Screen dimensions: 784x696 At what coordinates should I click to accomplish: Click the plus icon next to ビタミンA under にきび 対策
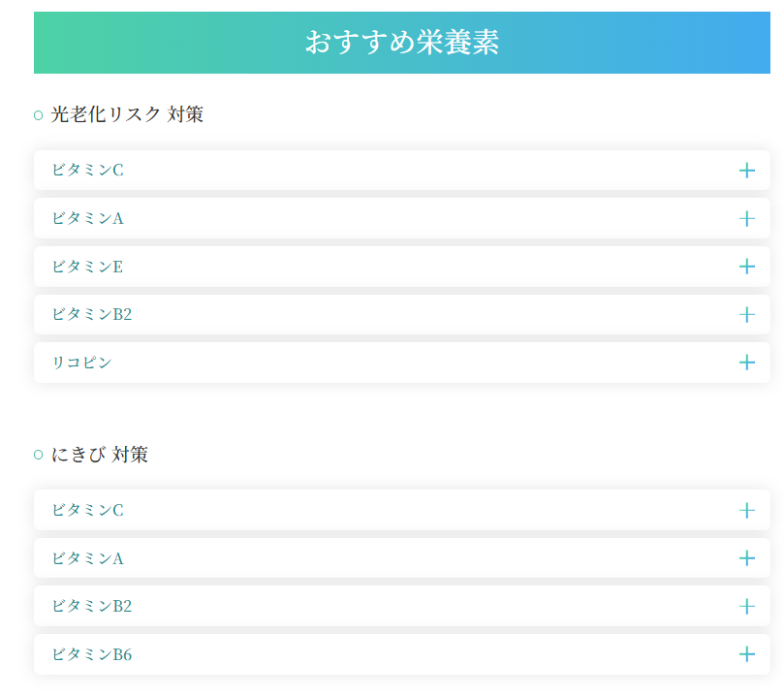point(746,558)
